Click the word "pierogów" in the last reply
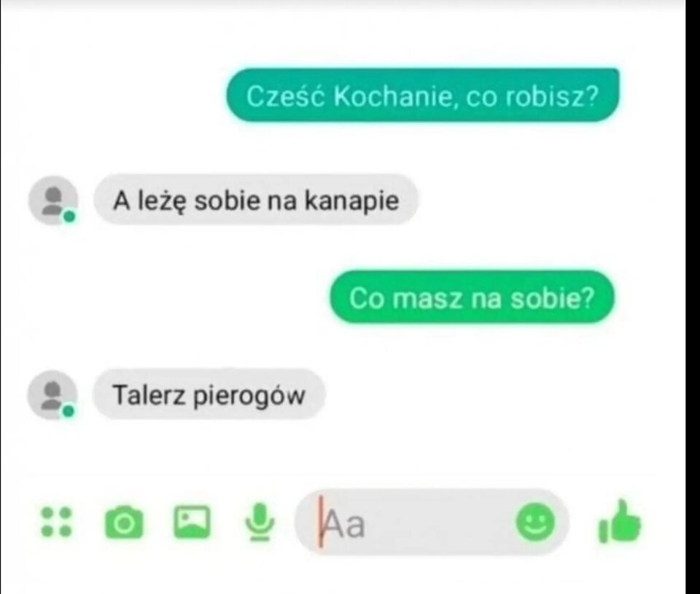This screenshot has width=700, height=594. point(249,396)
